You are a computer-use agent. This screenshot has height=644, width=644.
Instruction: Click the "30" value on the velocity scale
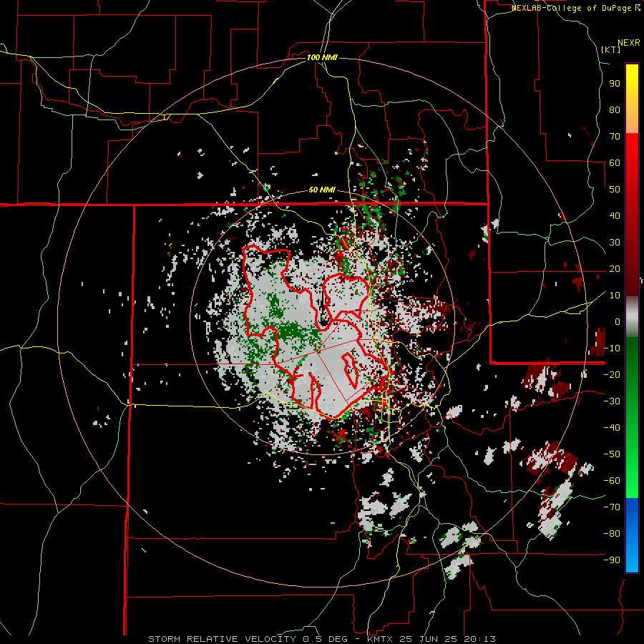pos(615,243)
